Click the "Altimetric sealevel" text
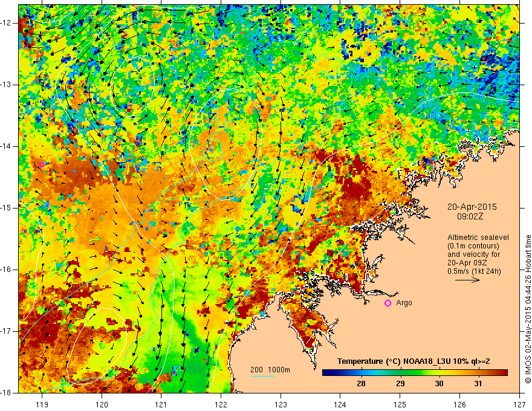Image resolution: width=532 pixels, height=411 pixels. tap(478, 238)
